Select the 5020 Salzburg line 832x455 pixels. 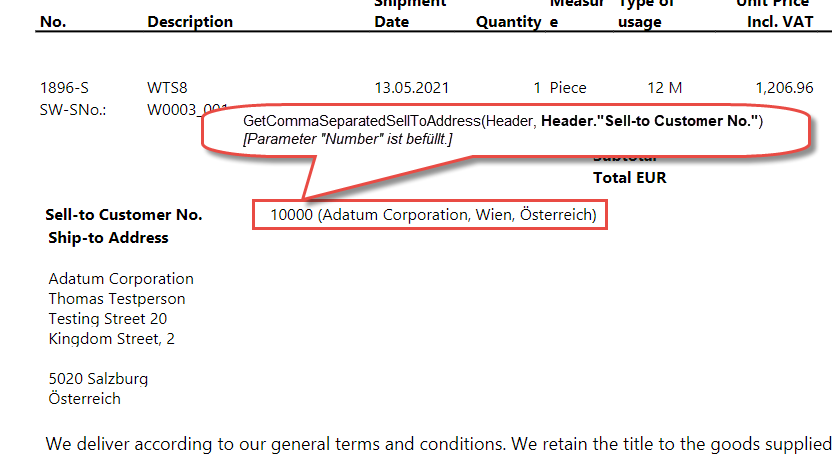tap(98, 379)
